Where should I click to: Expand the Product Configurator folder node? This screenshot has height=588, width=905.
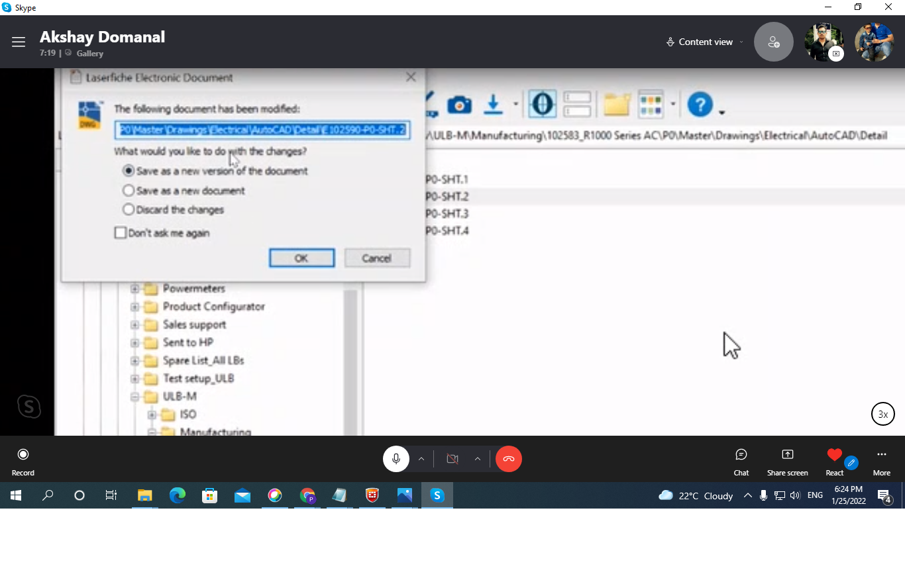(x=135, y=307)
